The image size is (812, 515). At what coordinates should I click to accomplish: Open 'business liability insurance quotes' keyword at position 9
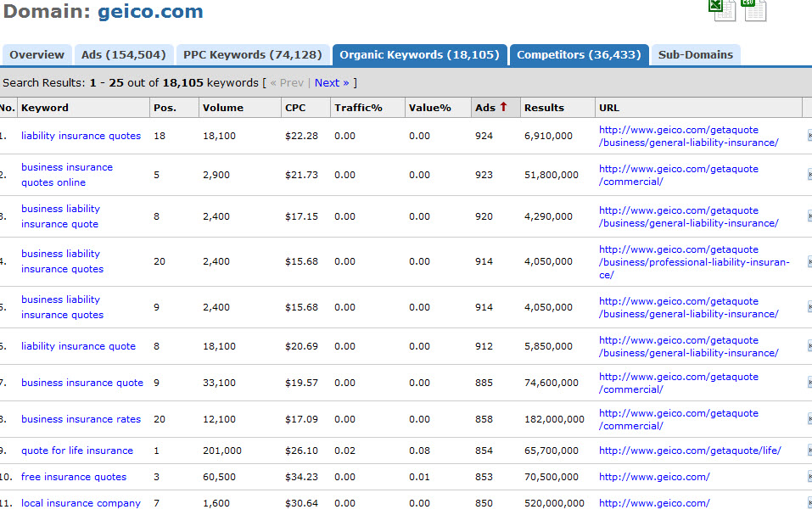(x=62, y=307)
